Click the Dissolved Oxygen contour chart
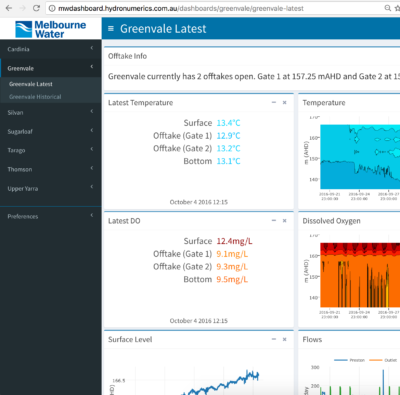 tap(360, 275)
